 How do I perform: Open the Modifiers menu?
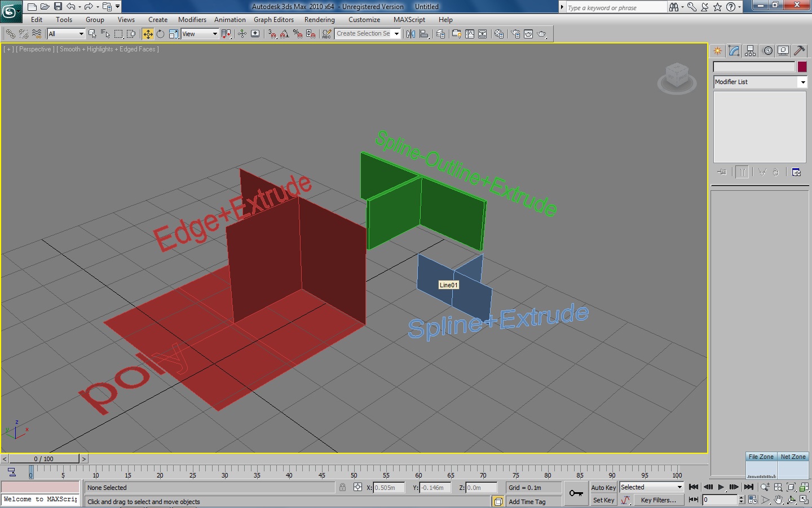coord(192,20)
